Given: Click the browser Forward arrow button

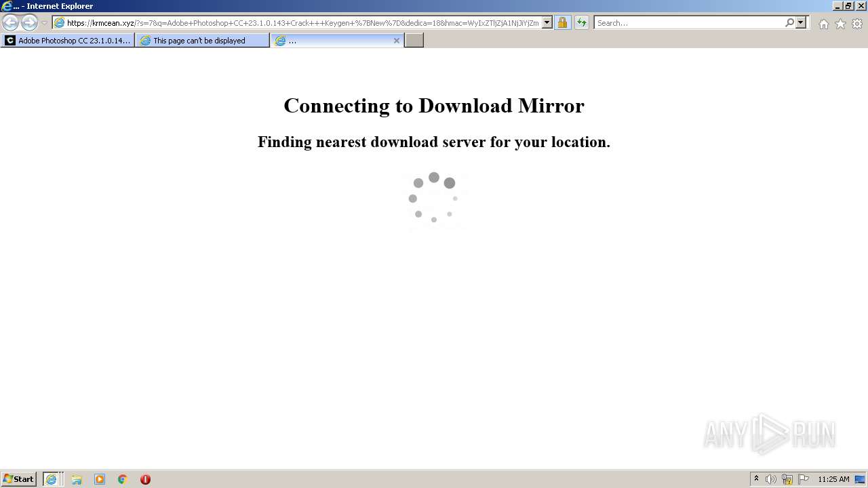Looking at the screenshot, I should (29, 22).
